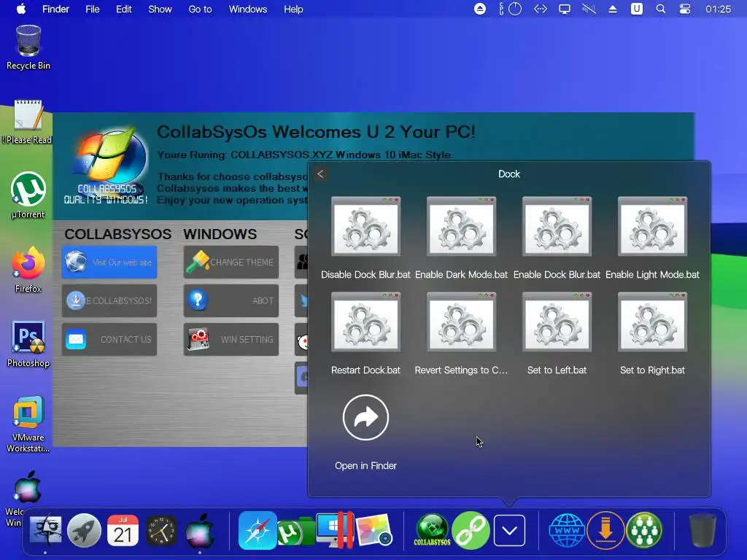Open the trash can in dock

(703, 530)
